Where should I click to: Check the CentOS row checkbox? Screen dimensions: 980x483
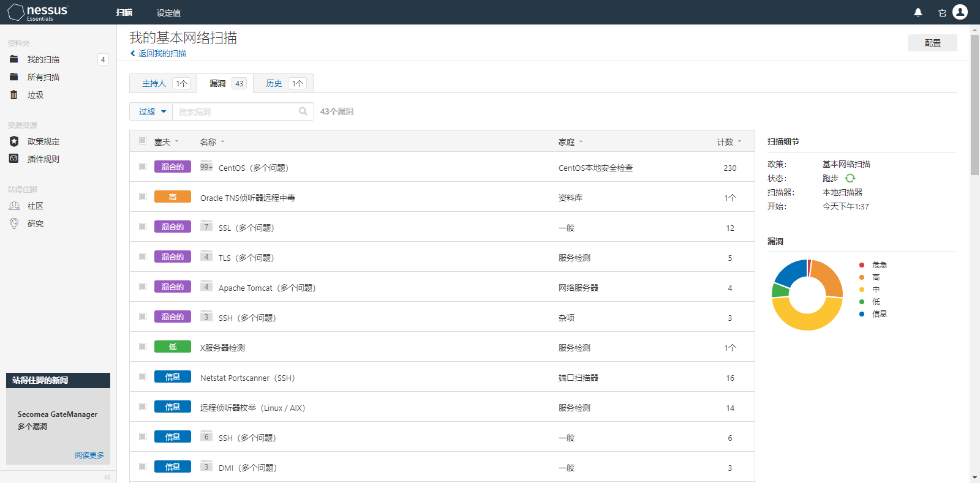pos(143,167)
